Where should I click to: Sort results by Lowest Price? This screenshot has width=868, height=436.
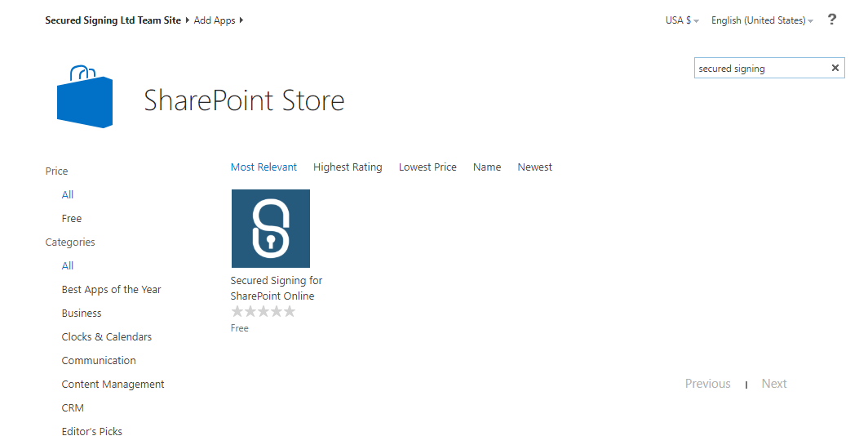pos(427,167)
